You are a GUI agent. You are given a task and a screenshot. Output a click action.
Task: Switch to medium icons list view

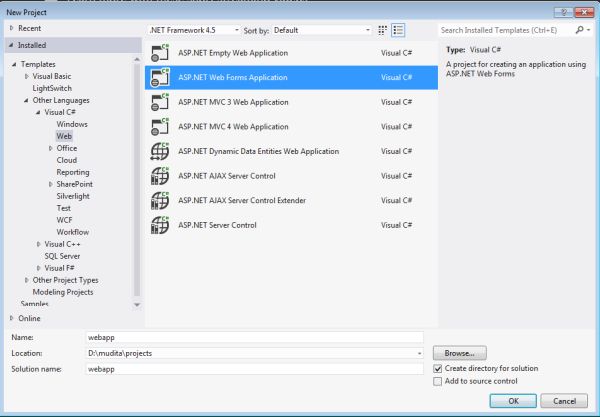click(398, 30)
